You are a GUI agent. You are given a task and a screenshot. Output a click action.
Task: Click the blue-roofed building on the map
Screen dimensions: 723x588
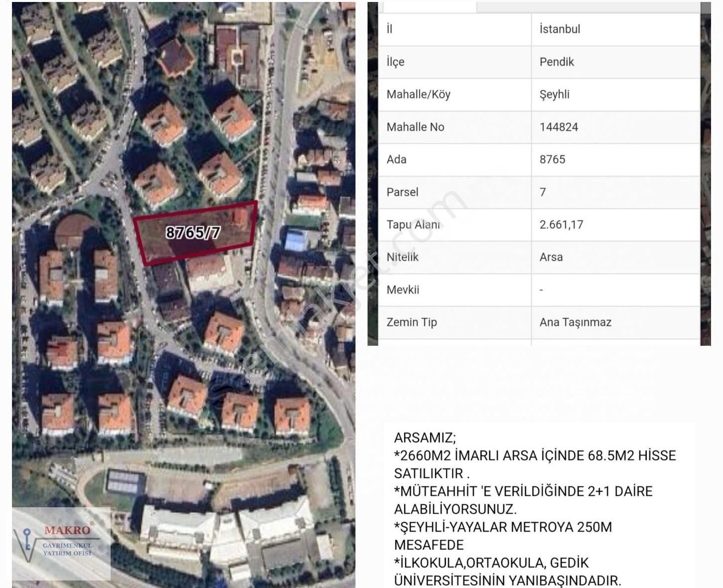coord(297,239)
